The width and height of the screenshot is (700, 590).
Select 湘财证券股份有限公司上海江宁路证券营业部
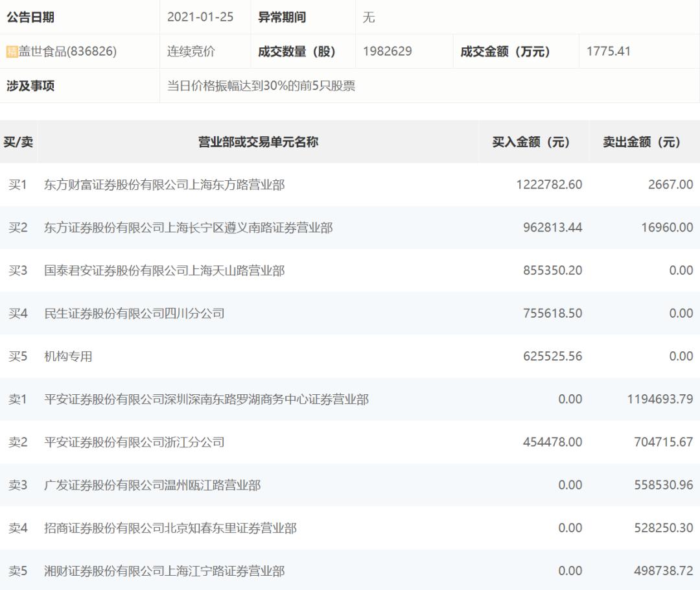(x=164, y=571)
